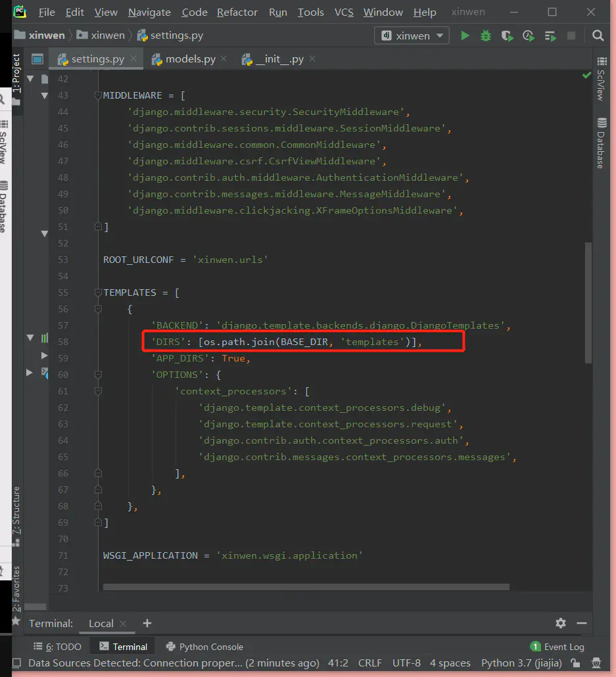Open the concurrency diagram run icon
Screen dimensions: 616x677
point(550,36)
